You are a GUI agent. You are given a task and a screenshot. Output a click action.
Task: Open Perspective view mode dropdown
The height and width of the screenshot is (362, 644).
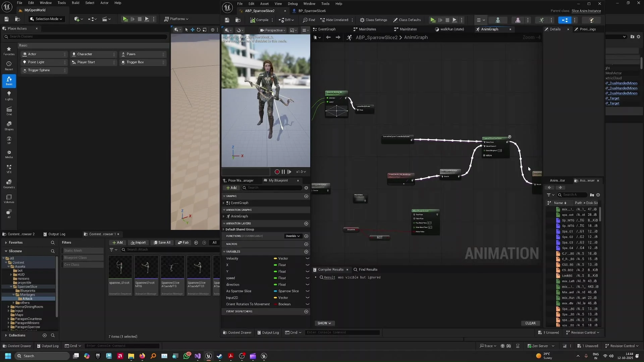click(273, 30)
